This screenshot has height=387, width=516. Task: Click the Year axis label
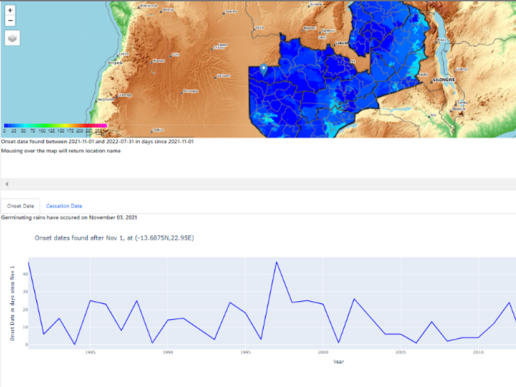point(338,361)
